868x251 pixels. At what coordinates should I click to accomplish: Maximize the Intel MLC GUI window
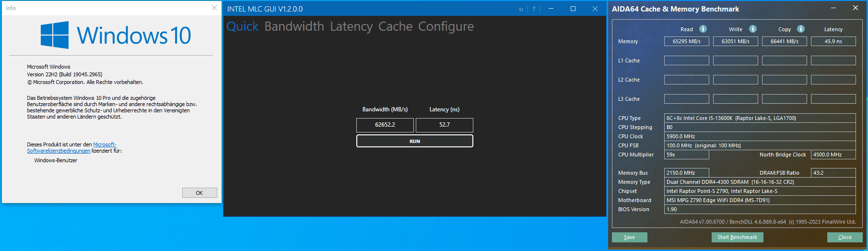(573, 9)
